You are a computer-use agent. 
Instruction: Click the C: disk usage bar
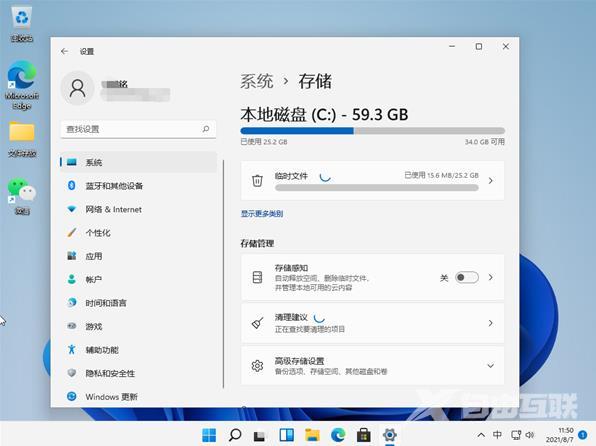(x=372, y=131)
